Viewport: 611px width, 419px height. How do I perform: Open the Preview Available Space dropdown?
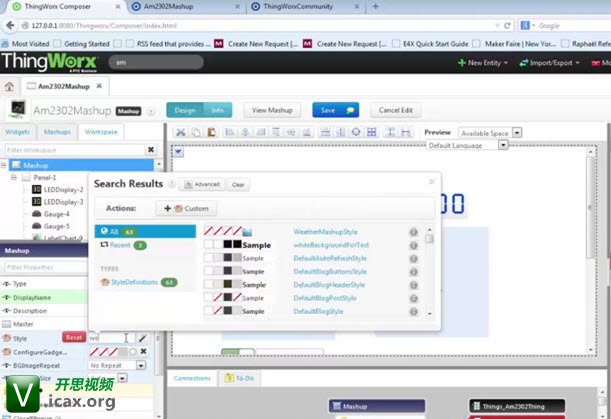tap(517, 133)
